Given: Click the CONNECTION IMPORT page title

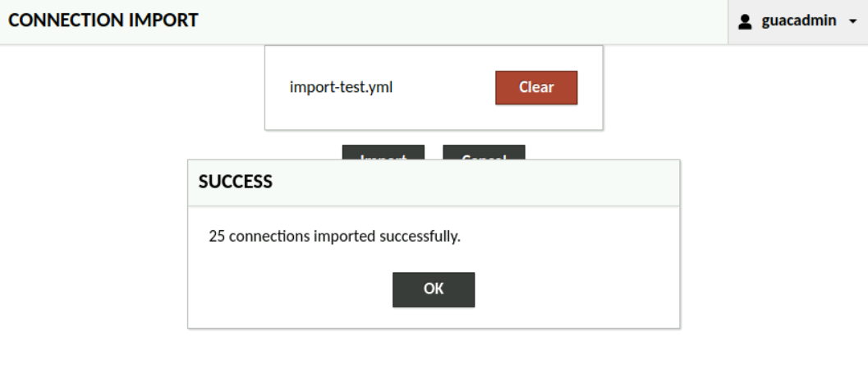Looking at the screenshot, I should (103, 21).
